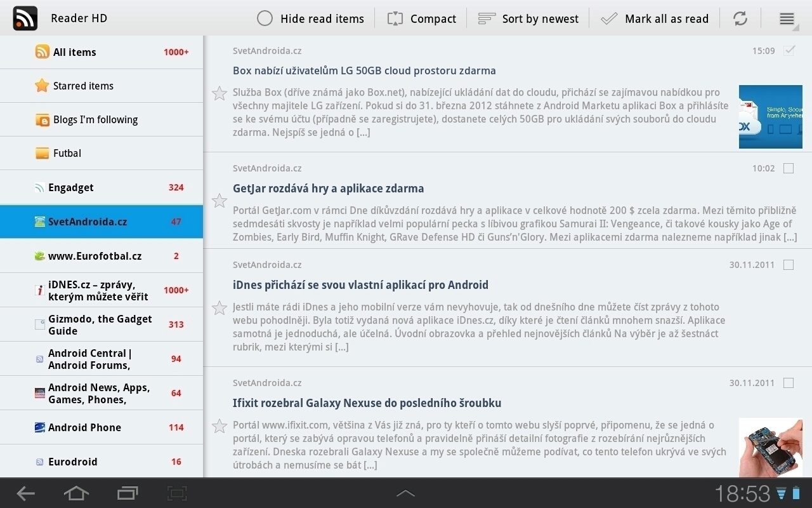Click the unread count 324 for Engadget
The image size is (812, 508).
point(176,187)
